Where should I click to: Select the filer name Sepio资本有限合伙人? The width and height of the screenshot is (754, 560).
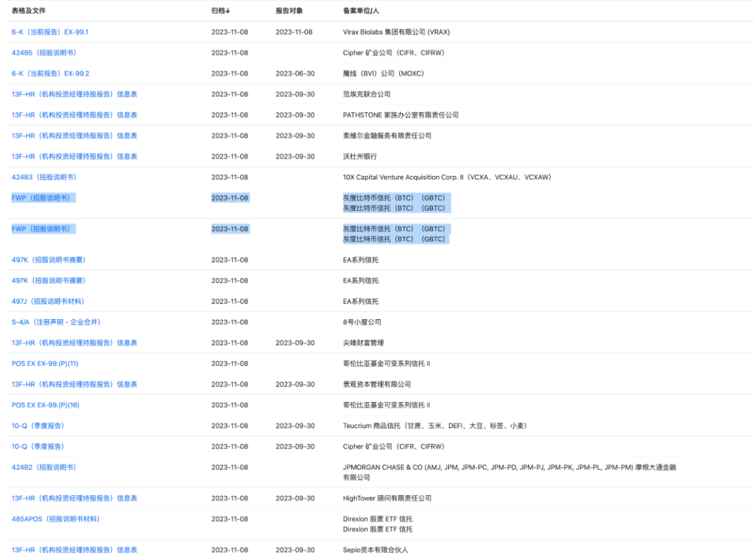375,550
